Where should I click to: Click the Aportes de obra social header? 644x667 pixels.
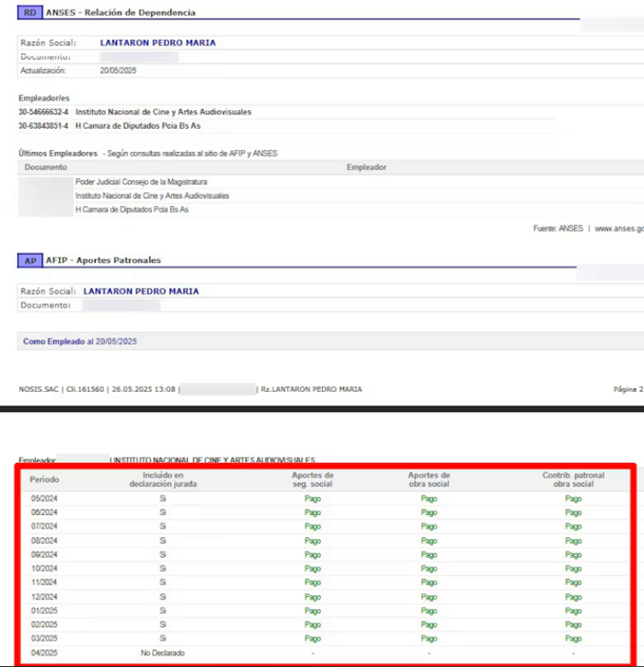tap(429, 479)
